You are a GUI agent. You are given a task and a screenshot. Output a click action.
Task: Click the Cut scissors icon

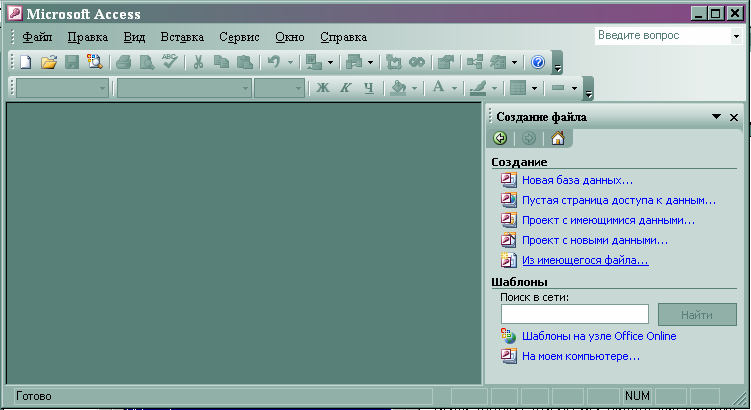click(198, 62)
